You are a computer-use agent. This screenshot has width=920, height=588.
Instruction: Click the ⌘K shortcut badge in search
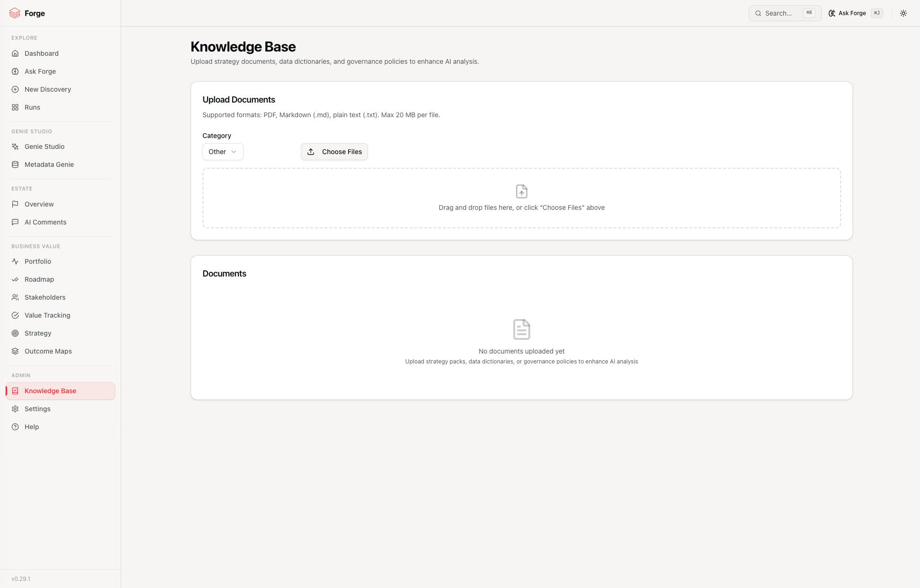click(x=809, y=13)
